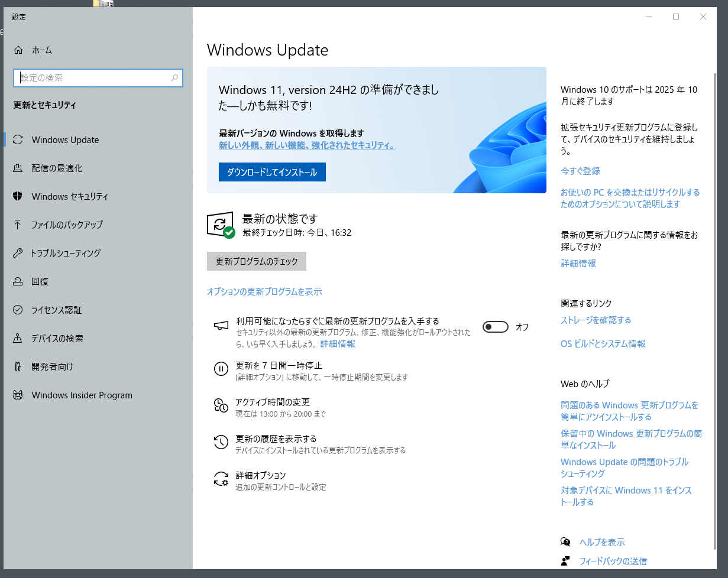Image resolution: width=728 pixels, height=578 pixels.
Task: Open Windows セキュリティ via its shield icon
Action: pos(18,197)
